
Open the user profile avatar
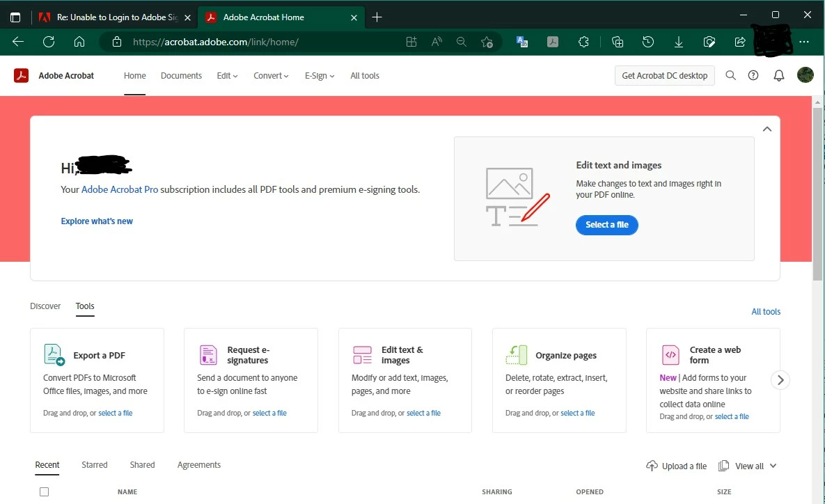point(805,75)
